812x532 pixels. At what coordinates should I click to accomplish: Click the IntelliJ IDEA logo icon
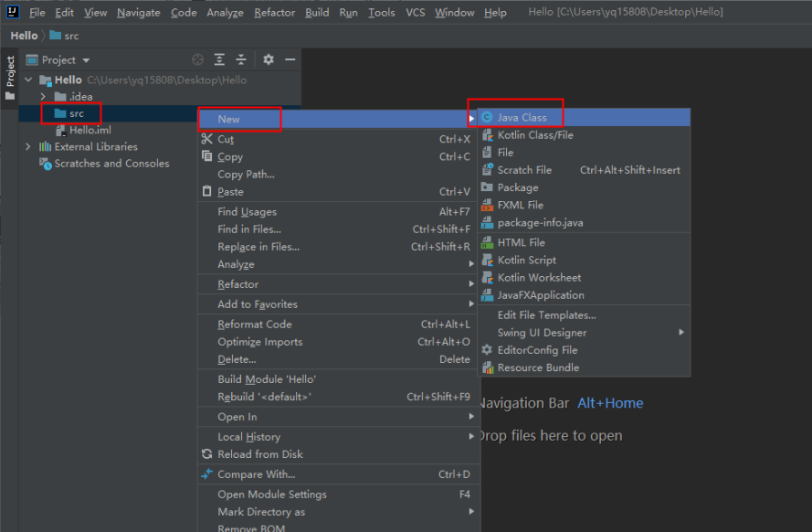click(12, 11)
